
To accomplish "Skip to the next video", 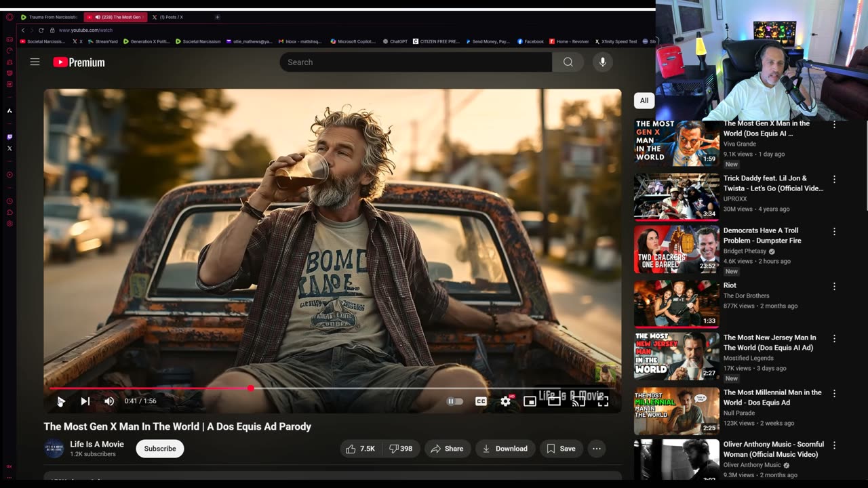I will pos(85,401).
